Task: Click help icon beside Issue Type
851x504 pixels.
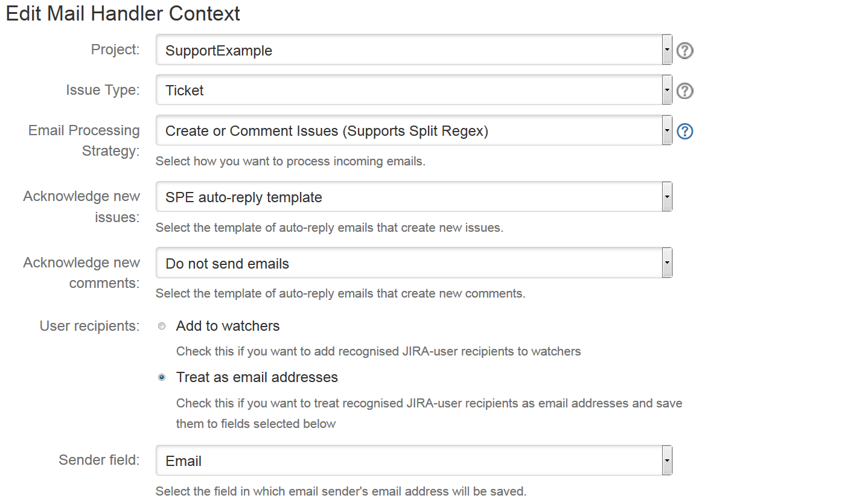Action: [x=684, y=91]
